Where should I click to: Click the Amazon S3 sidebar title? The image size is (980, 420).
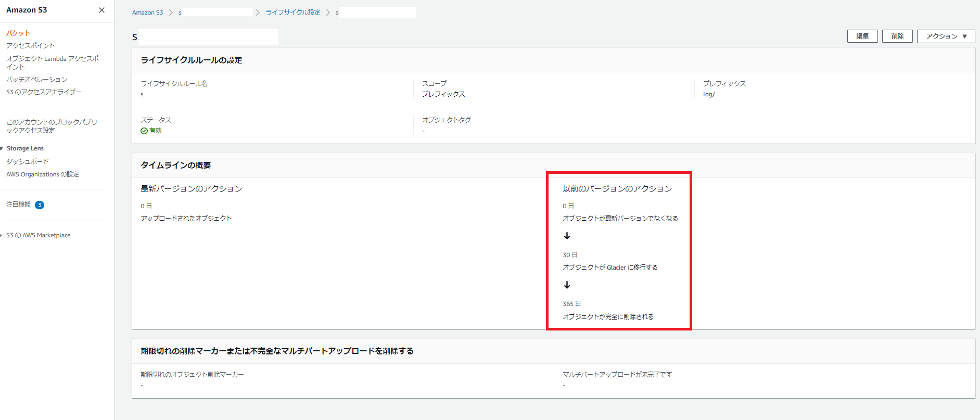(x=27, y=10)
